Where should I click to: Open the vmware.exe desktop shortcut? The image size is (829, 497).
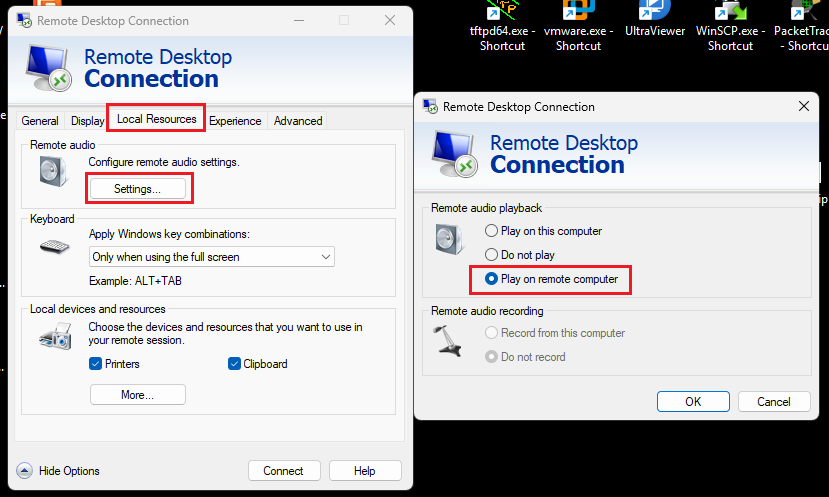[x=578, y=26]
